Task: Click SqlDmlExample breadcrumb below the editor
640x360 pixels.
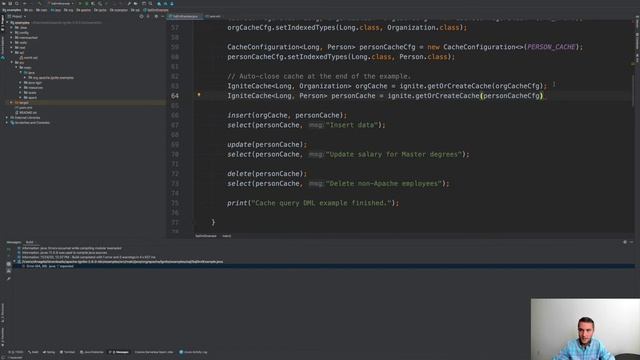Action: tap(206, 236)
